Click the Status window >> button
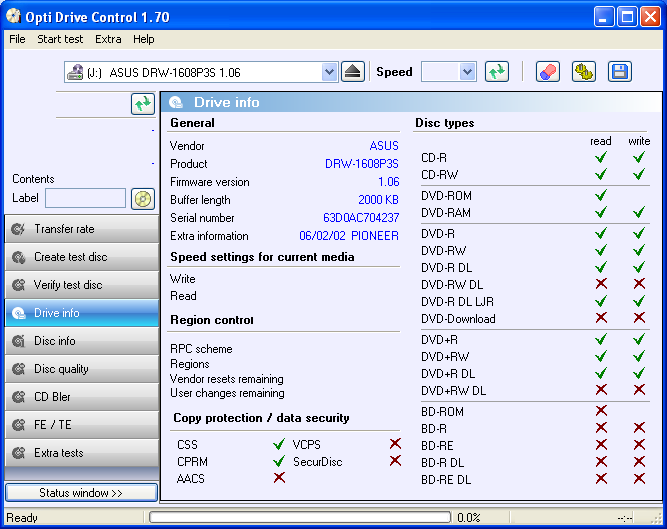This screenshot has height=529, width=667. [x=81, y=492]
